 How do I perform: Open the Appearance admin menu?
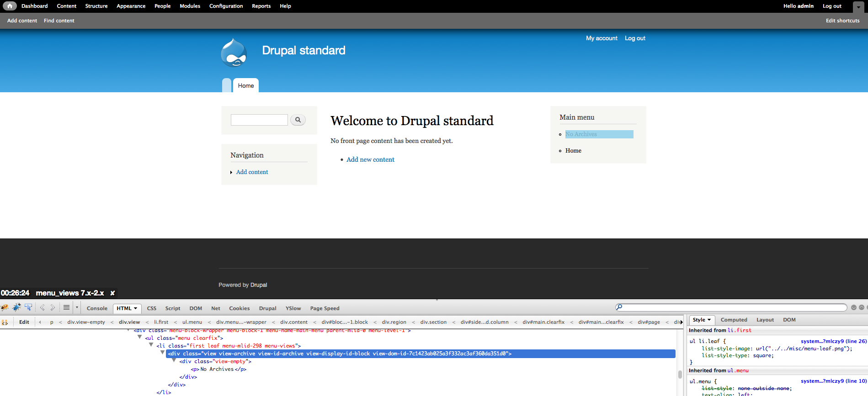coord(131,6)
